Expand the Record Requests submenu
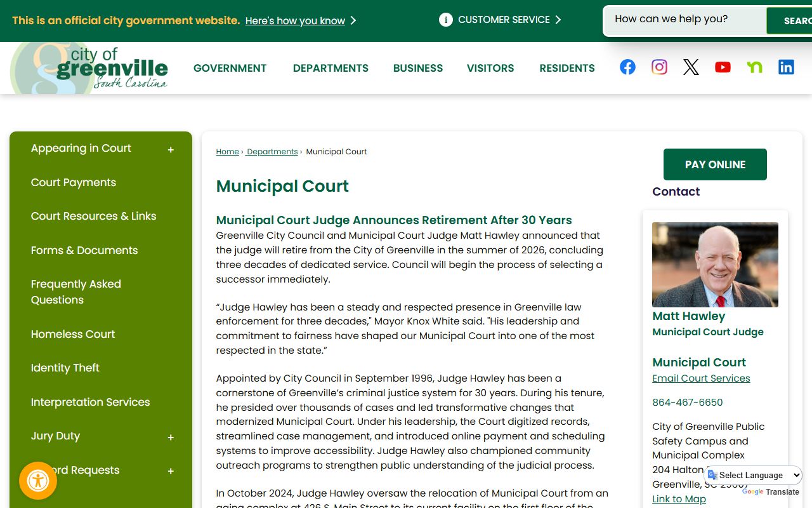The image size is (812, 508). coord(171,471)
